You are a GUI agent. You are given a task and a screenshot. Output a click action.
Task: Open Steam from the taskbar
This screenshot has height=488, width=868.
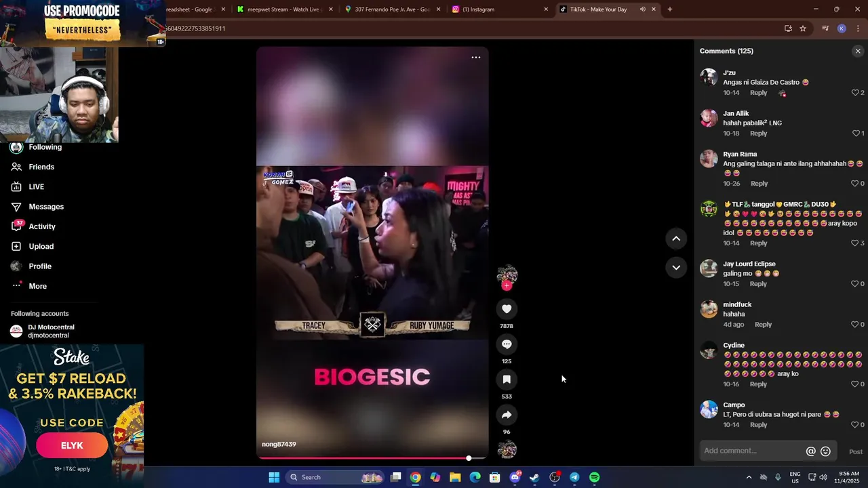click(534, 477)
